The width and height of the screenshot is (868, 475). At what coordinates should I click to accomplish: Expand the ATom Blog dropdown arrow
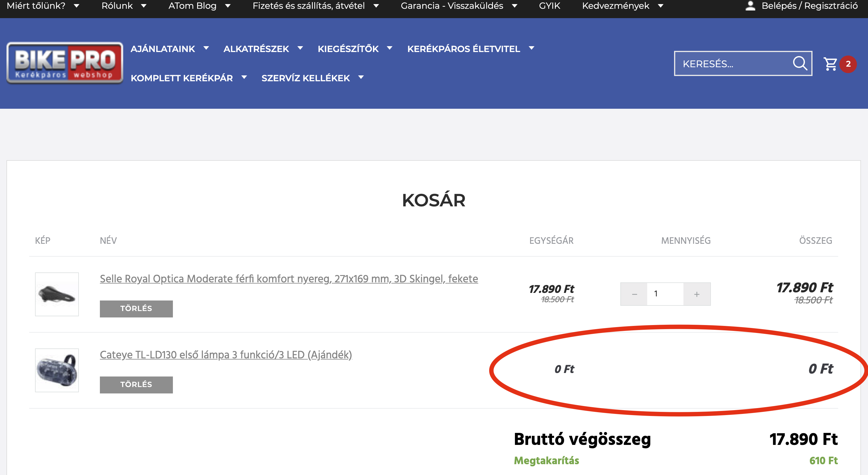[228, 6]
